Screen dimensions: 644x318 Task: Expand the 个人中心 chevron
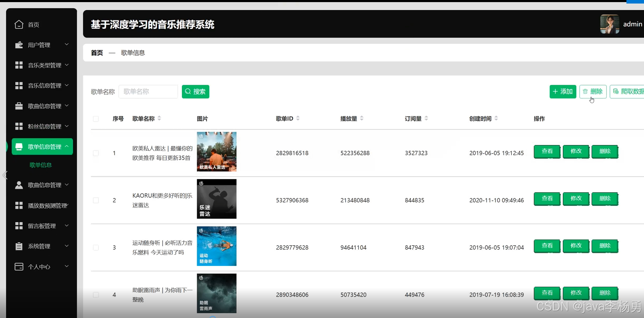[x=66, y=266]
